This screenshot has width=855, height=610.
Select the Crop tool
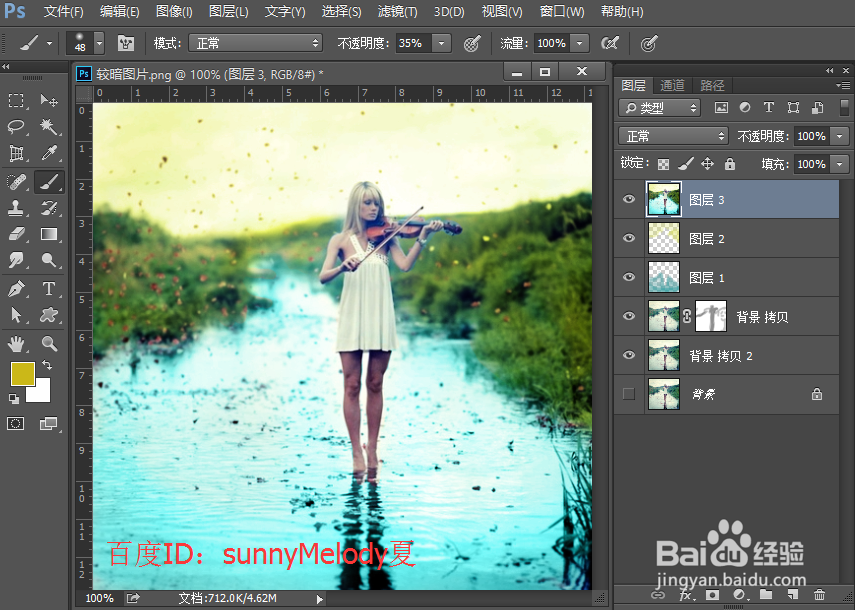coord(16,153)
